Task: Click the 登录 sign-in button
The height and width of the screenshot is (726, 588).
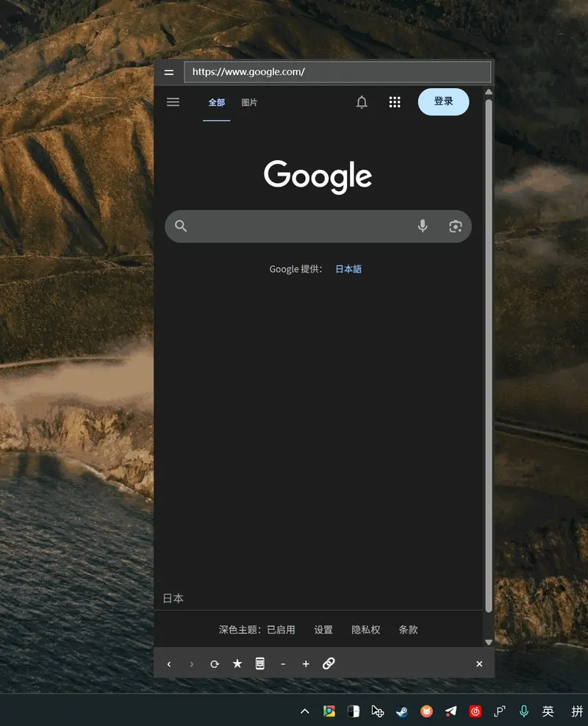Action: point(443,101)
